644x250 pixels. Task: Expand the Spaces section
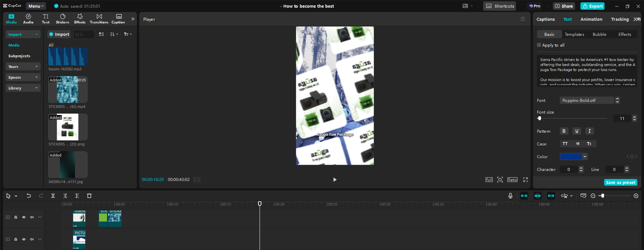coord(23,77)
